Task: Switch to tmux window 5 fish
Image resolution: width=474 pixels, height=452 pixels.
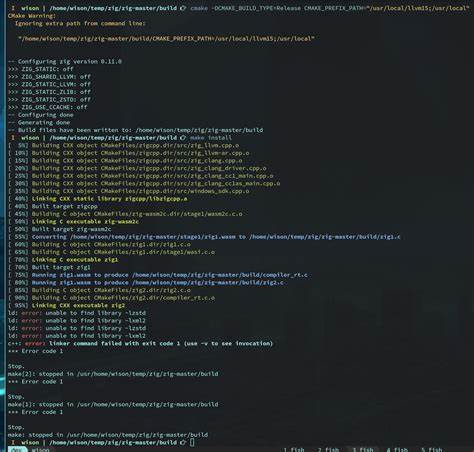Action: (x=432, y=450)
